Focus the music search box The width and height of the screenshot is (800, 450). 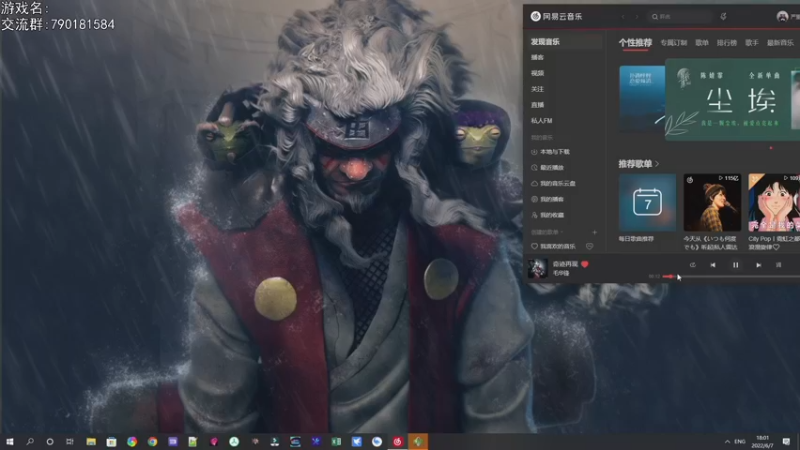click(x=680, y=17)
